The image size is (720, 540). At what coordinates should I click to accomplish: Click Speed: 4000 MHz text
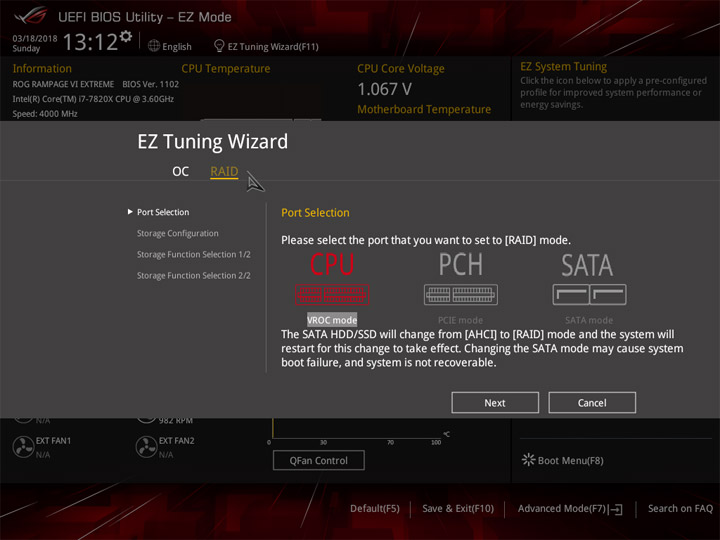pyautogui.click(x=45, y=113)
